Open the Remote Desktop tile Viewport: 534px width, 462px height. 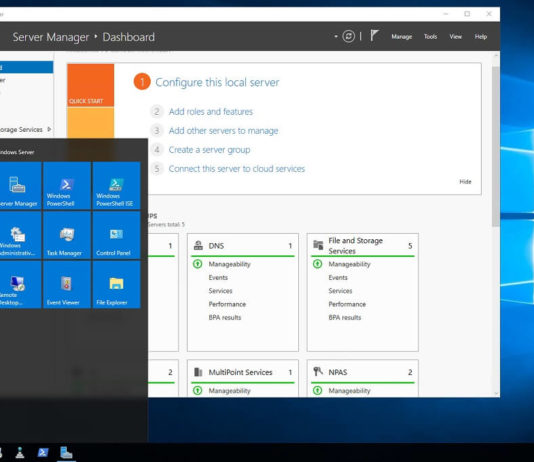20,285
